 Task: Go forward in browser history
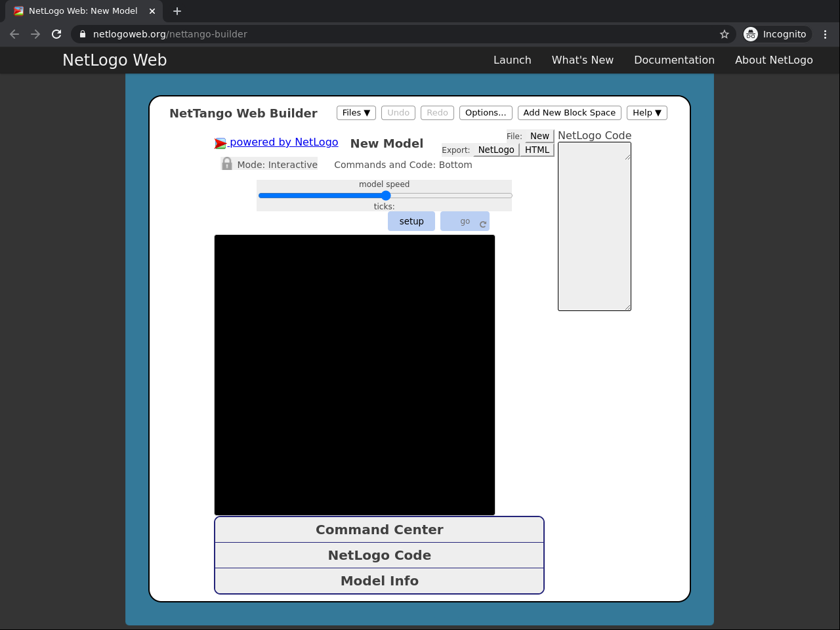35,34
